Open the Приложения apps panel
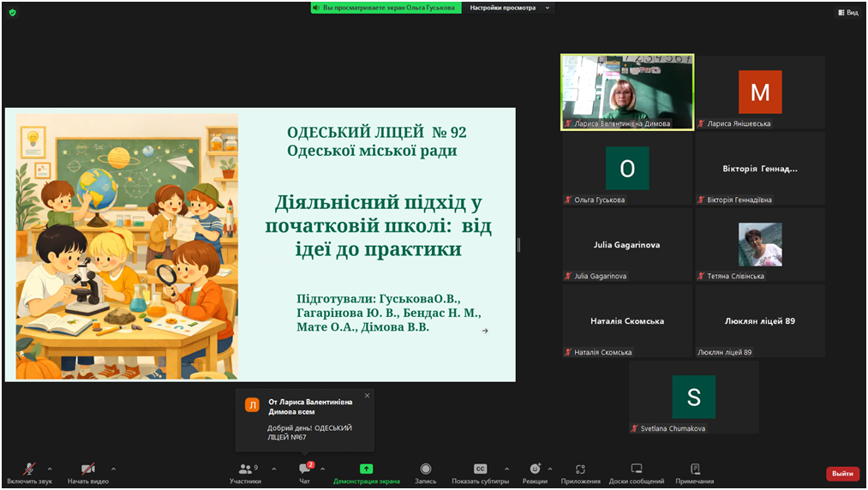The height and width of the screenshot is (490, 868). (580, 470)
